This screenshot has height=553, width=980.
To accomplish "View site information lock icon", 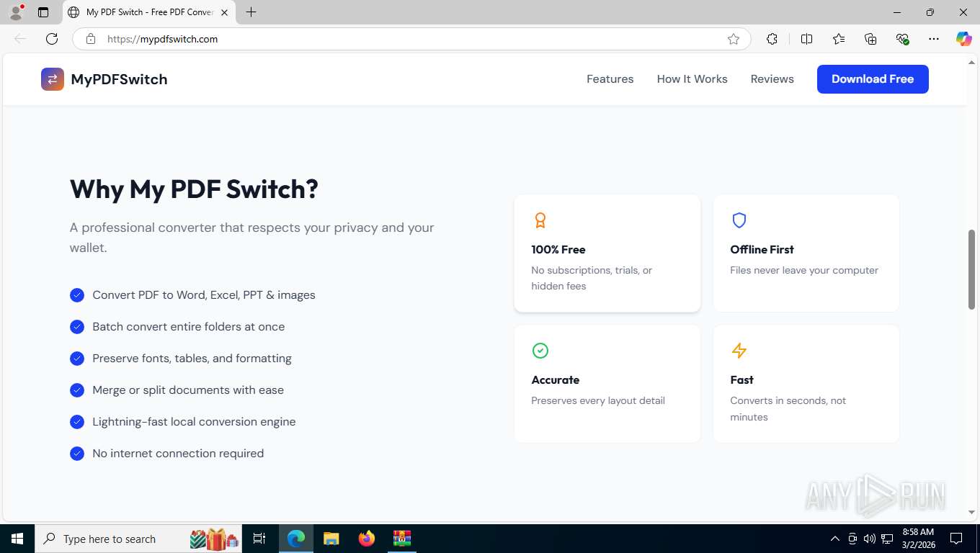I will tap(91, 39).
